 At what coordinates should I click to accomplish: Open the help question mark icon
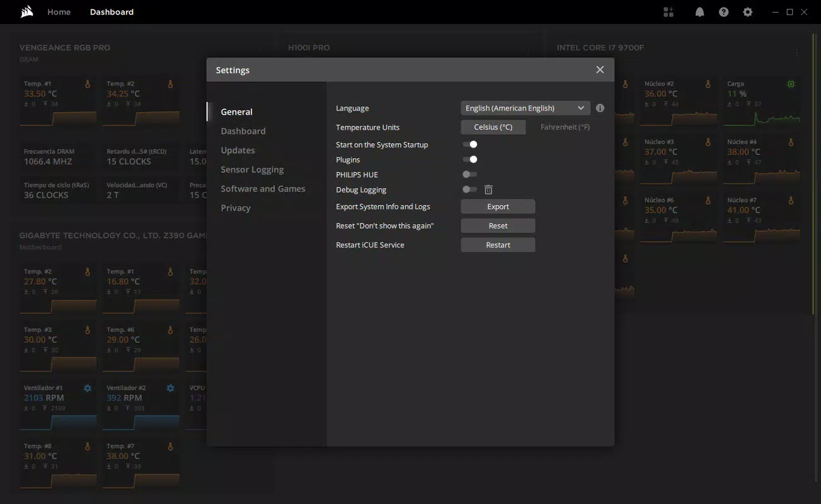pos(723,12)
